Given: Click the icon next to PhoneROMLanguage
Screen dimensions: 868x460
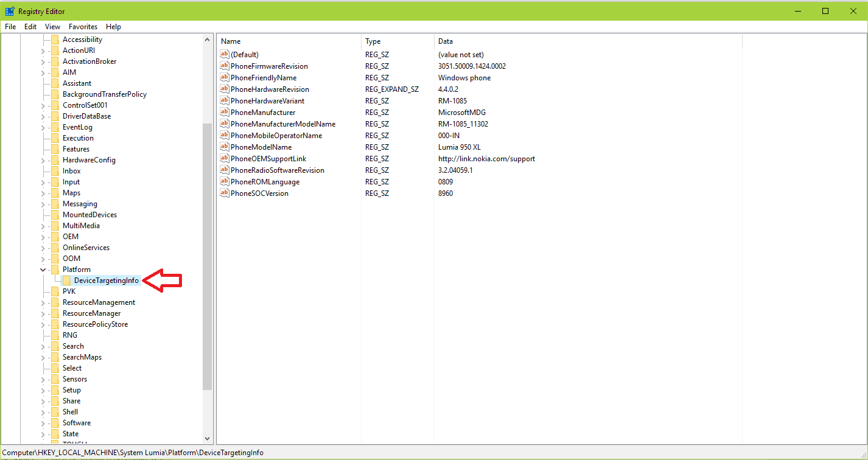Looking at the screenshot, I should (x=224, y=182).
